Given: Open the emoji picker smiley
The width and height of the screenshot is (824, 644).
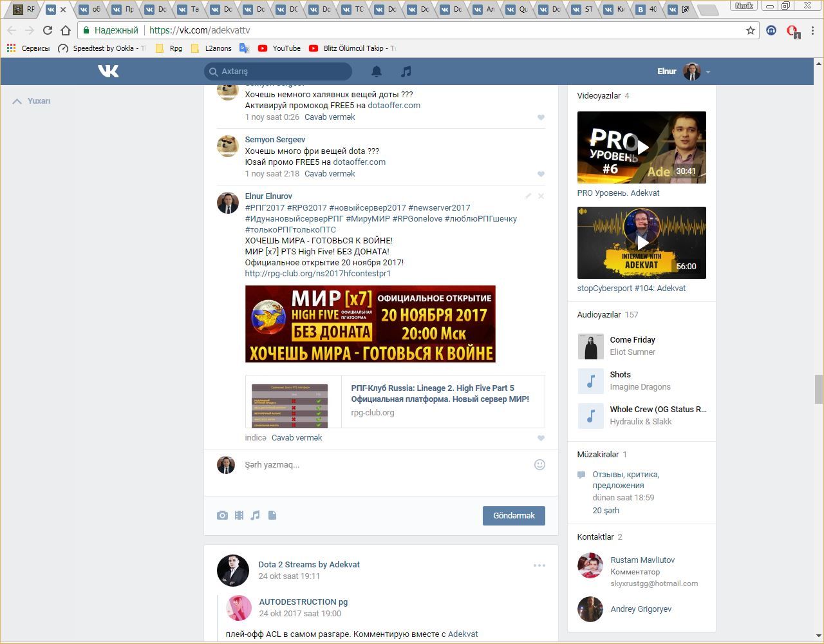Looking at the screenshot, I should click(539, 464).
